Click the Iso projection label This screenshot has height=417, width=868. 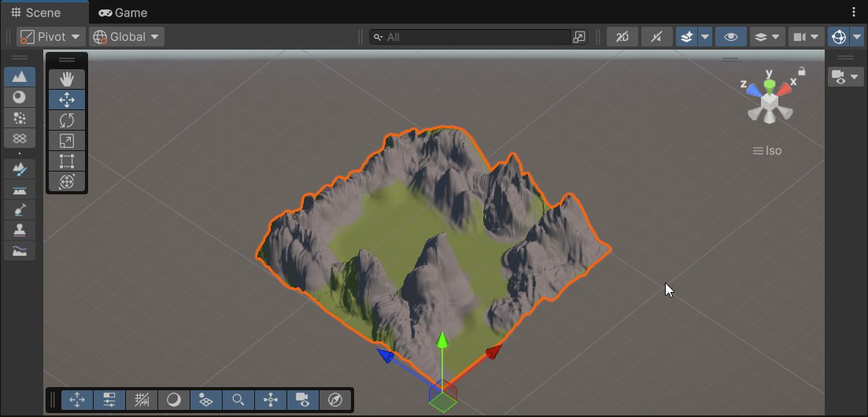(x=774, y=150)
